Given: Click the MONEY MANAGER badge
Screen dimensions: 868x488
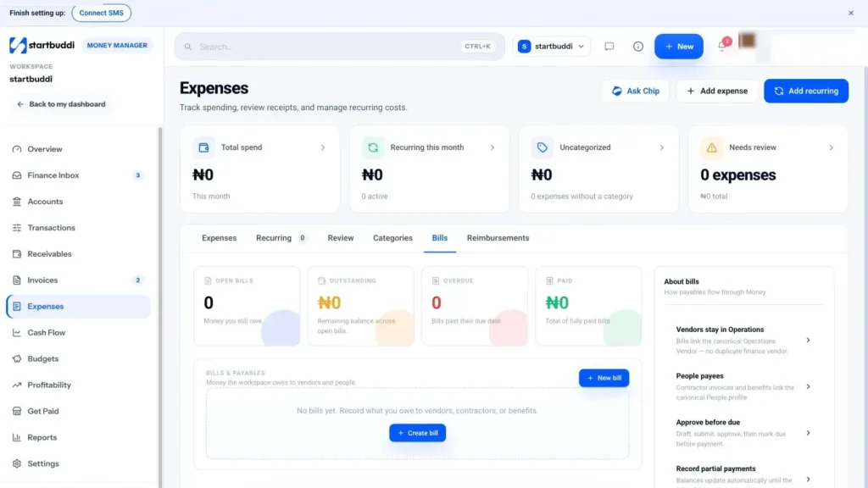Looking at the screenshot, I should click(117, 46).
